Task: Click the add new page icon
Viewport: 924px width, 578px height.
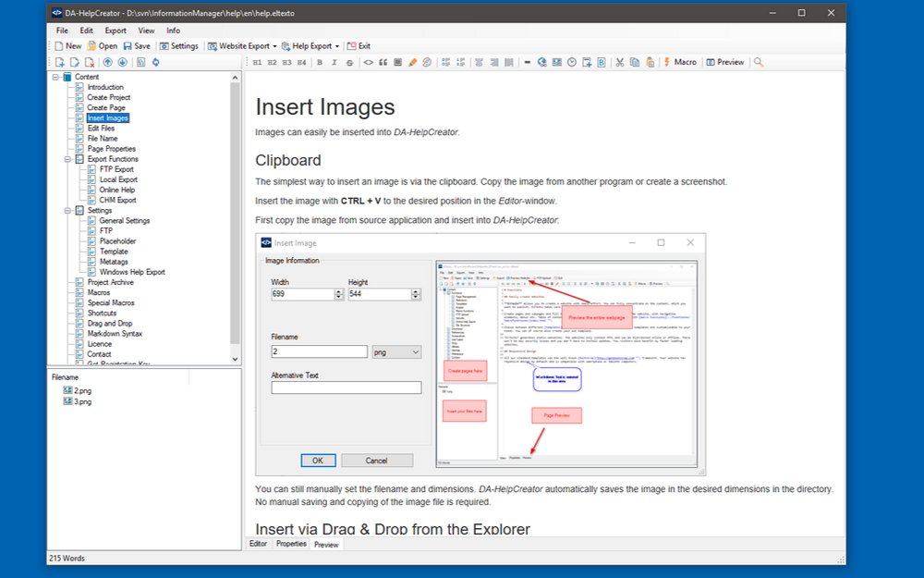Action: [59, 62]
